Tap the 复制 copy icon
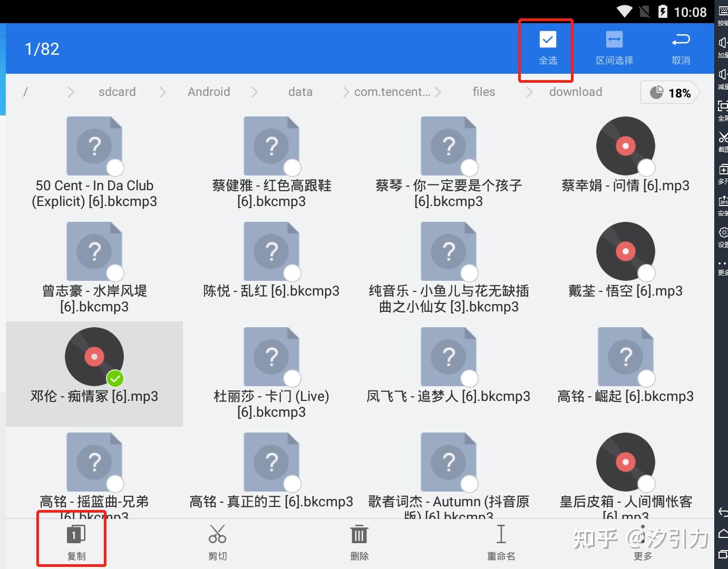 pos(76,534)
